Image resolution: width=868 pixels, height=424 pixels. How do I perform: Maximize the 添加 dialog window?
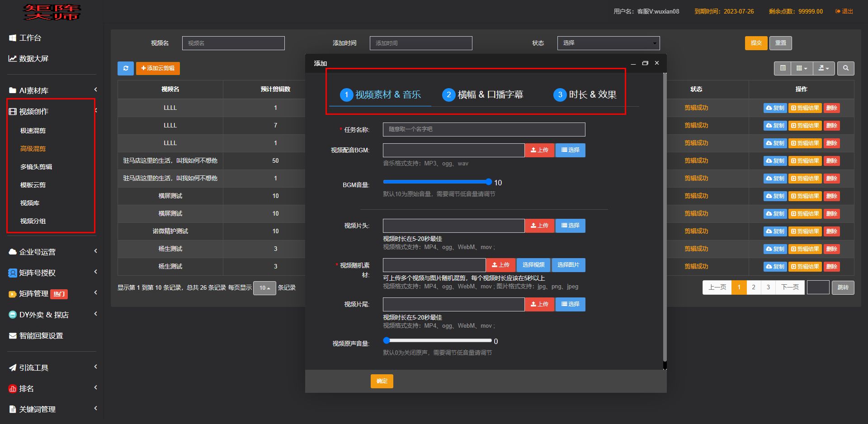click(645, 63)
